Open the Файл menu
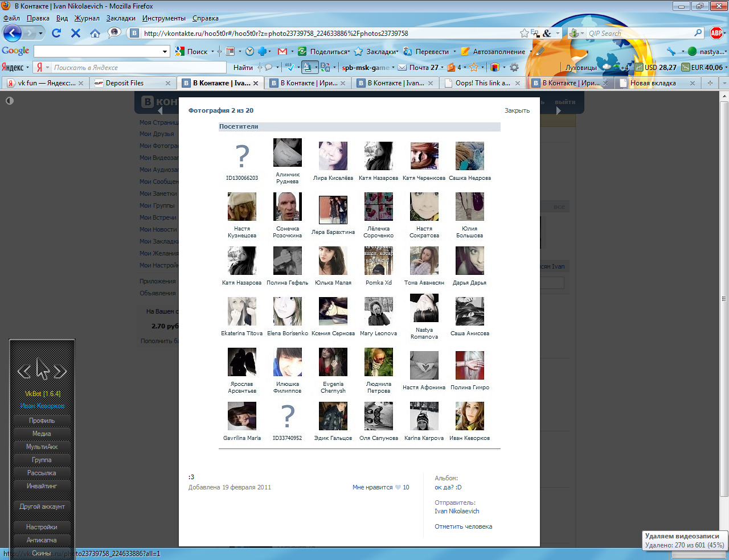Viewport: 729px width, 560px height. click(11, 18)
